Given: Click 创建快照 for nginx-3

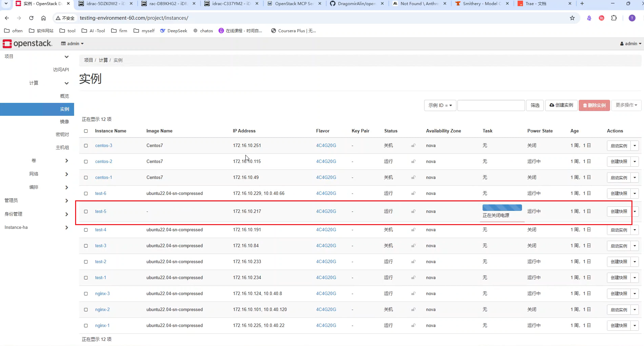Looking at the screenshot, I should pyautogui.click(x=619, y=294).
